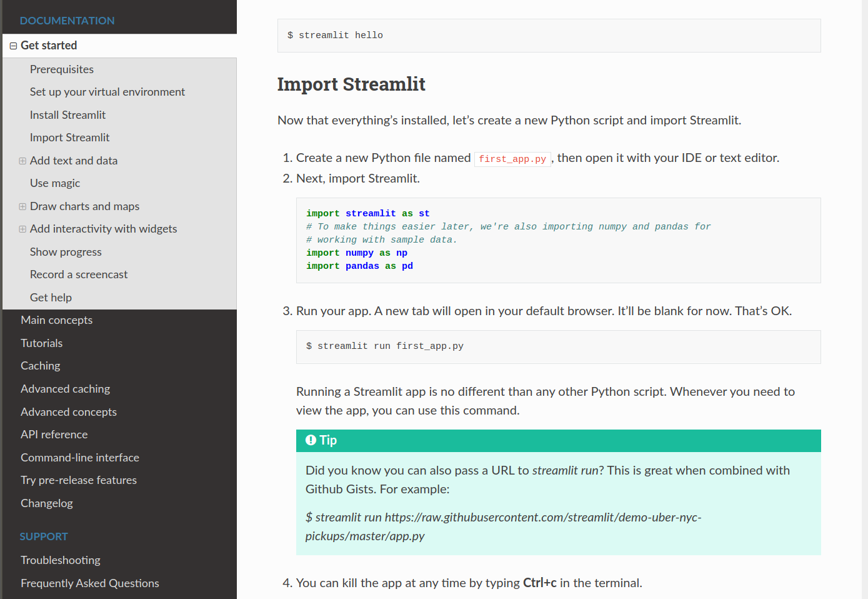Open the Use magic page
868x599 pixels.
54,183
